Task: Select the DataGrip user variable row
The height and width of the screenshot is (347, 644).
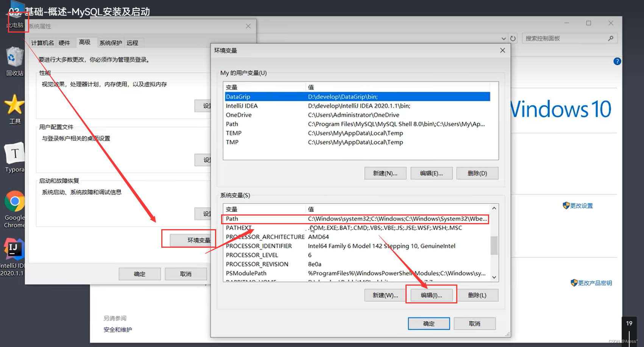Action: tap(357, 97)
